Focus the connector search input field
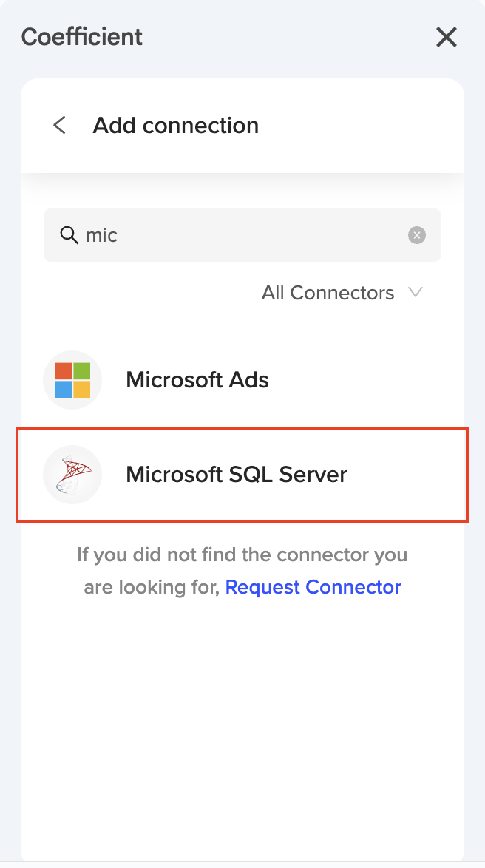The height and width of the screenshot is (868, 485). tap(251, 235)
